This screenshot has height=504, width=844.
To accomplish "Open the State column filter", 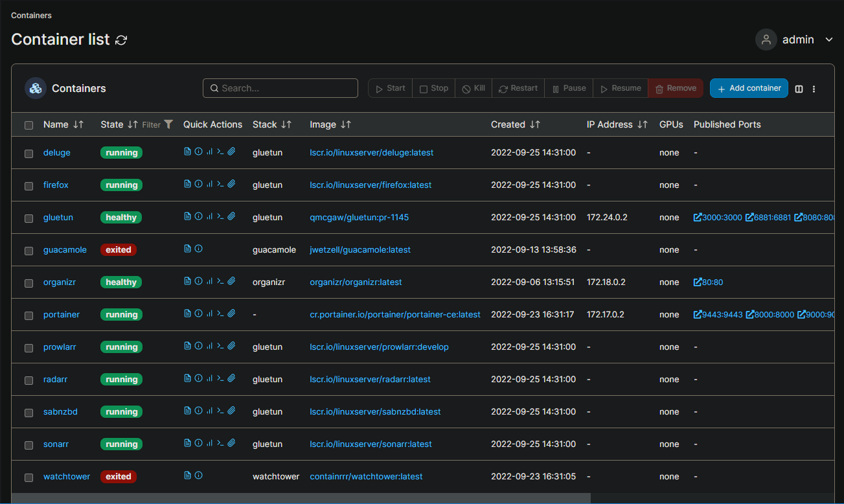I will (168, 124).
